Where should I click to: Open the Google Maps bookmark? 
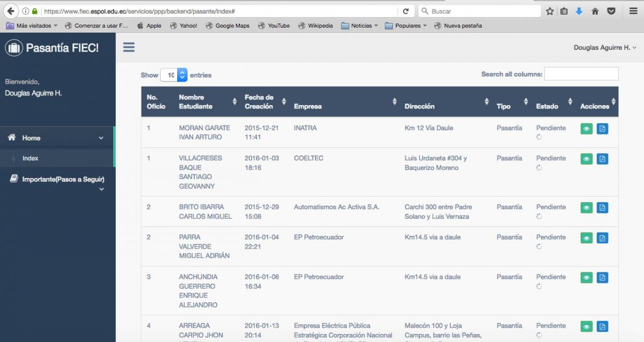[228, 26]
